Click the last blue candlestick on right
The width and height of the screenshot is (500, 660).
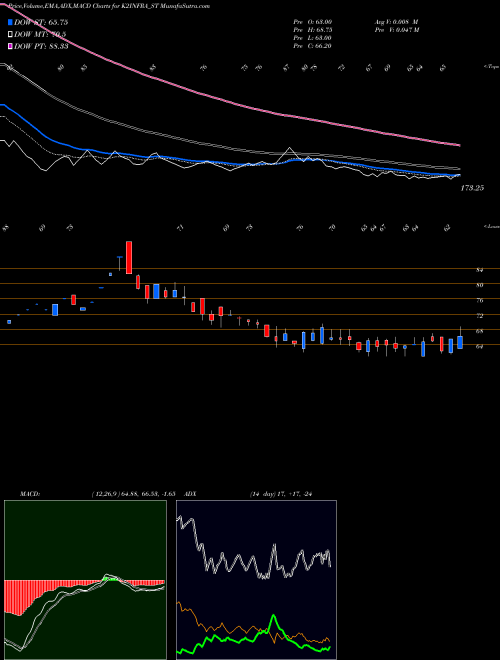pos(460,342)
